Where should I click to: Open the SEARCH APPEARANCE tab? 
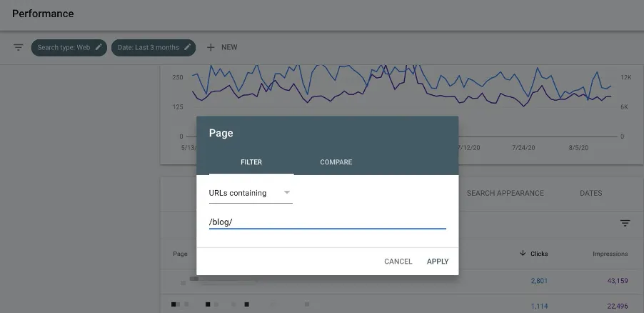pyautogui.click(x=505, y=193)
